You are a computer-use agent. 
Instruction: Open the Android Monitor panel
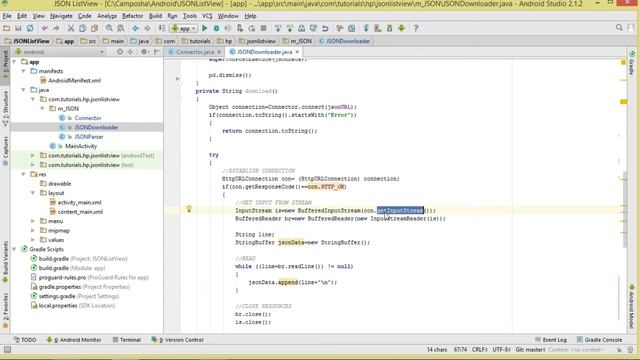point(74,340)
